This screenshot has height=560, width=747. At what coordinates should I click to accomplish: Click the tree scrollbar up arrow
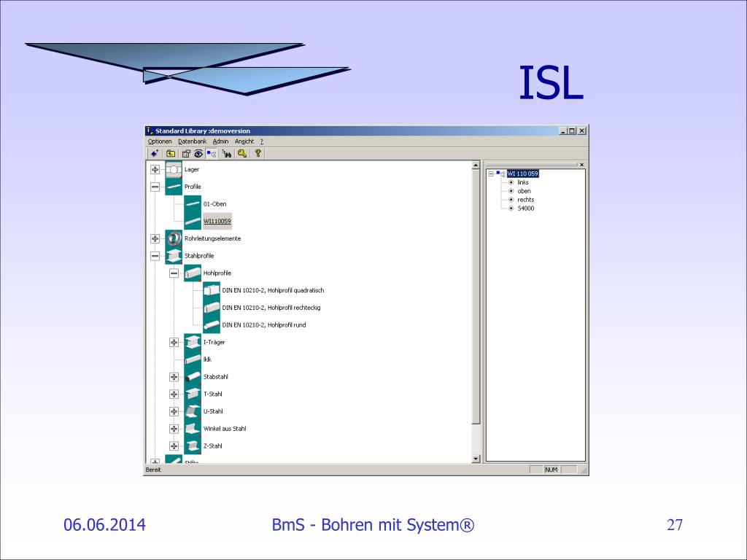pyautogui.click(x=476, y=166)
